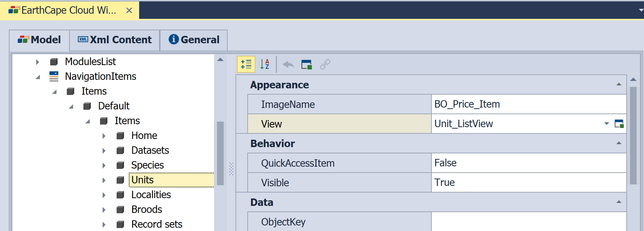Viewport: 644px width, 231px height.
Task: Click the cube icon beside Home
Action: (x=120, y=136)
